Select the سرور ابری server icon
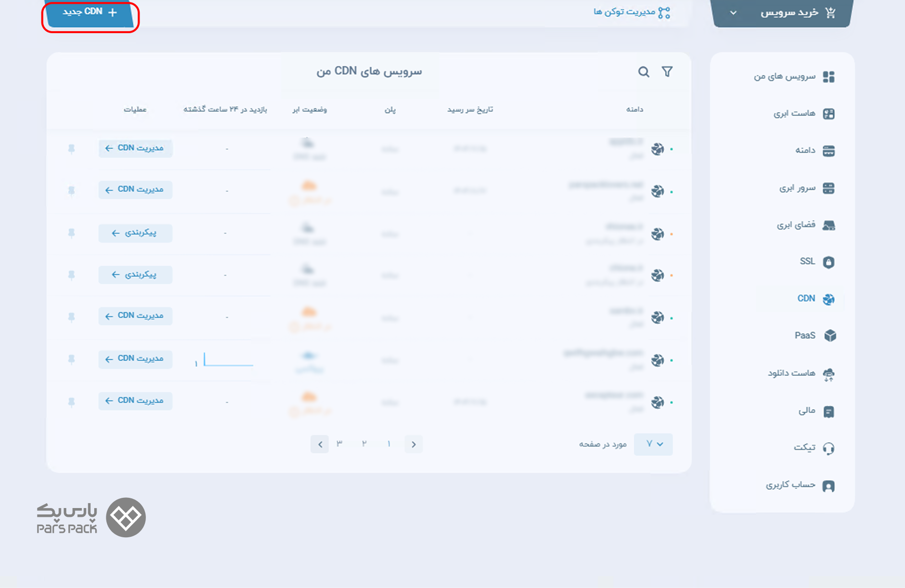The height and width of the screenshot is (588, 905). [828, 188]
